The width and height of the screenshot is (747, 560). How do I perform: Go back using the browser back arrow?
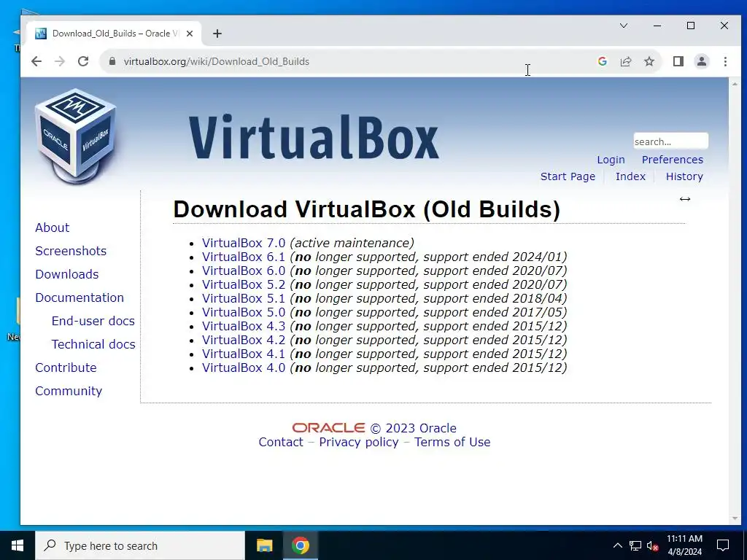tap(36, 61)
